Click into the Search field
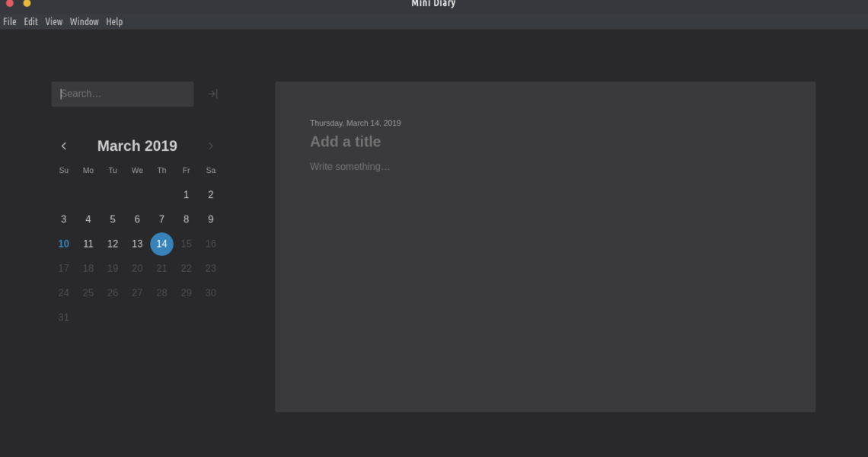The image size is (868, 457). tap(123, 94)
